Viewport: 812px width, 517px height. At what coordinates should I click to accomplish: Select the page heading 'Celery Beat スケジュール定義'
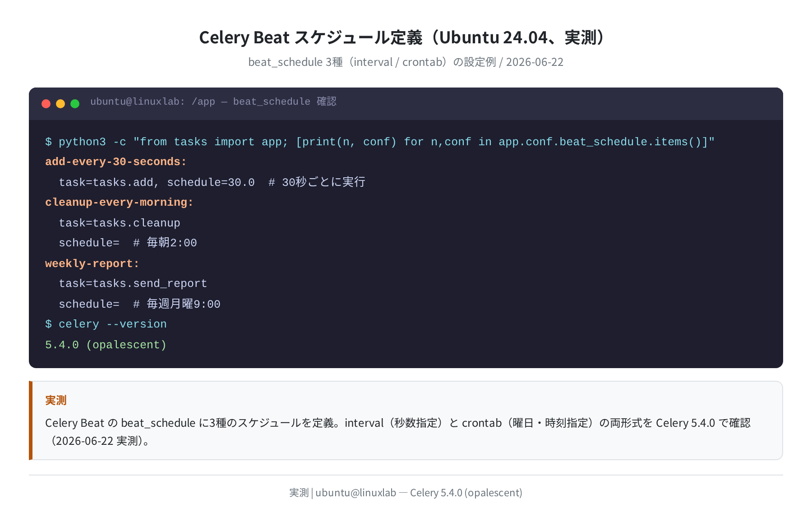[311, 37]
